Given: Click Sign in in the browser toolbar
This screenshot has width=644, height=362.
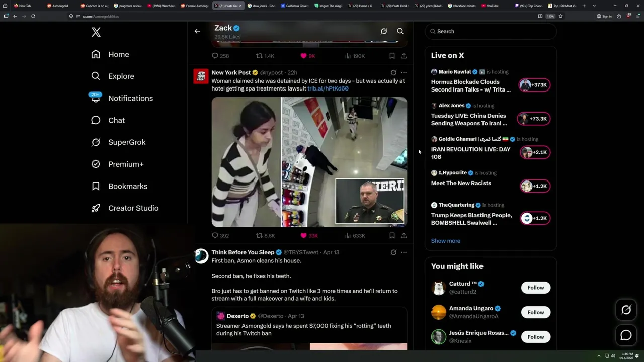Looking at the screenshot, I should pyautogui.click(x=604, y=16).
